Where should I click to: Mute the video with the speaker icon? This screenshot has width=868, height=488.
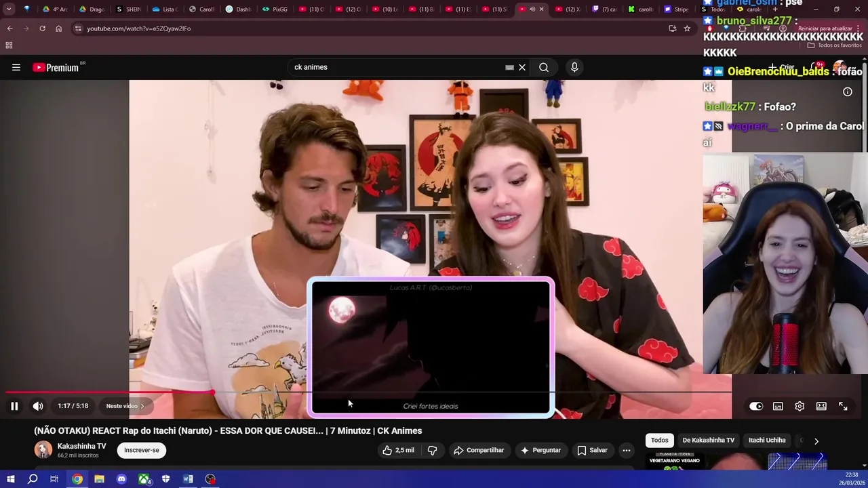(x=38, y=406)
